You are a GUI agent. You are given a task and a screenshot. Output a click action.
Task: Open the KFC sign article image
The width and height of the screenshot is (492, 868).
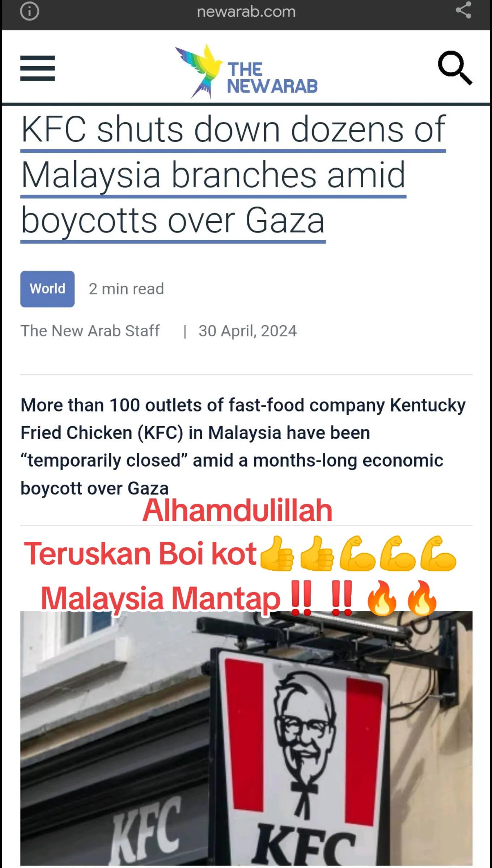(246, 738)
